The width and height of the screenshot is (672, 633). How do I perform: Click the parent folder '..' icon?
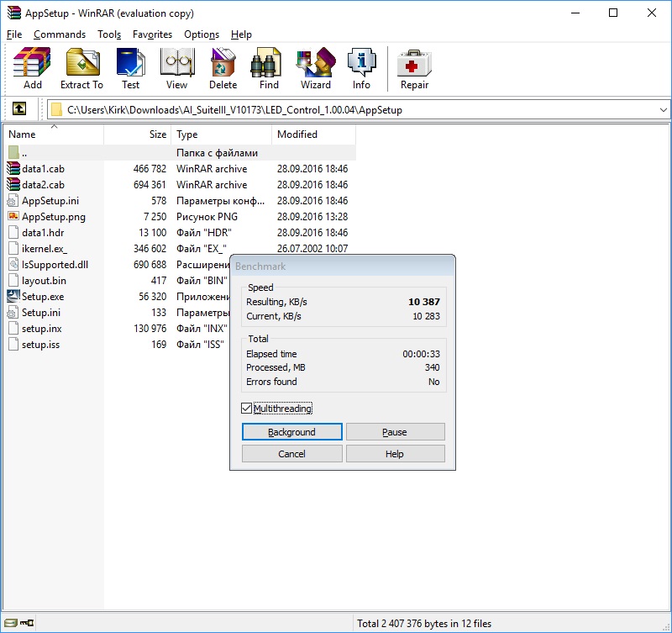(13, 152)
